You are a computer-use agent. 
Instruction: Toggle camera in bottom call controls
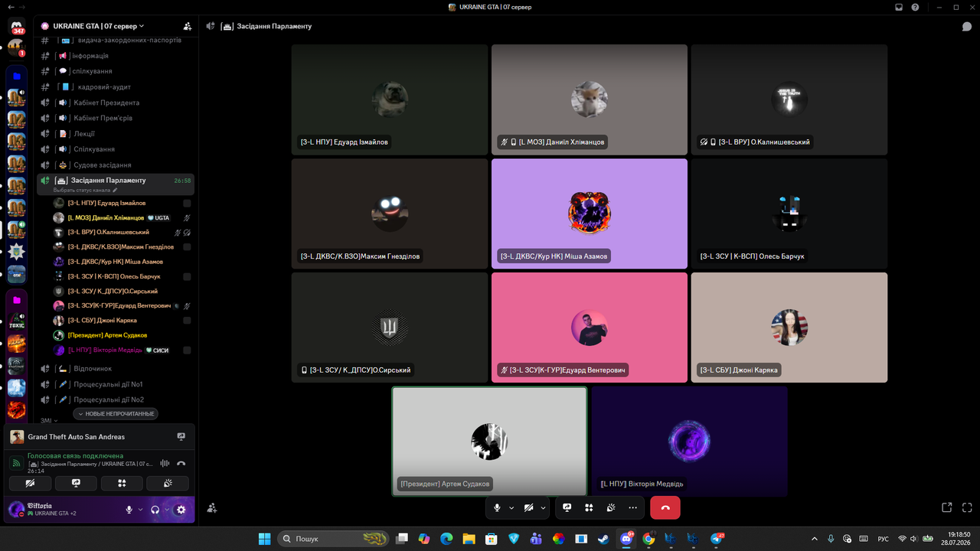click(x=528, y=507)
